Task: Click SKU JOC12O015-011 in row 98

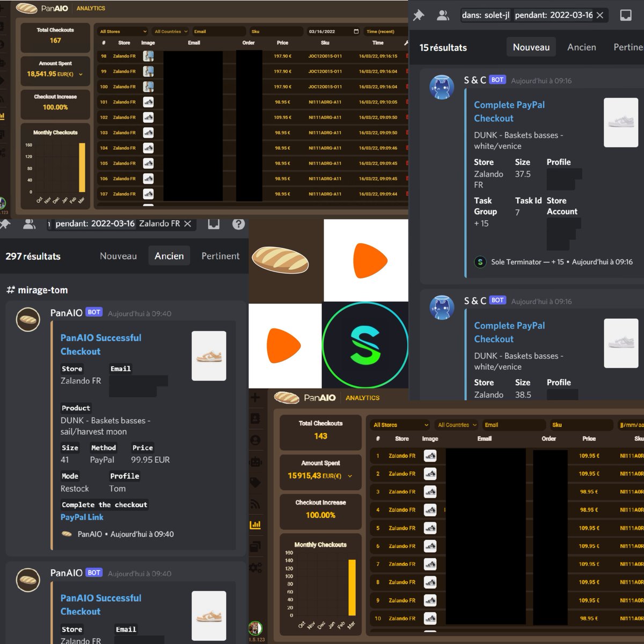Action: [x=325, y=56]
